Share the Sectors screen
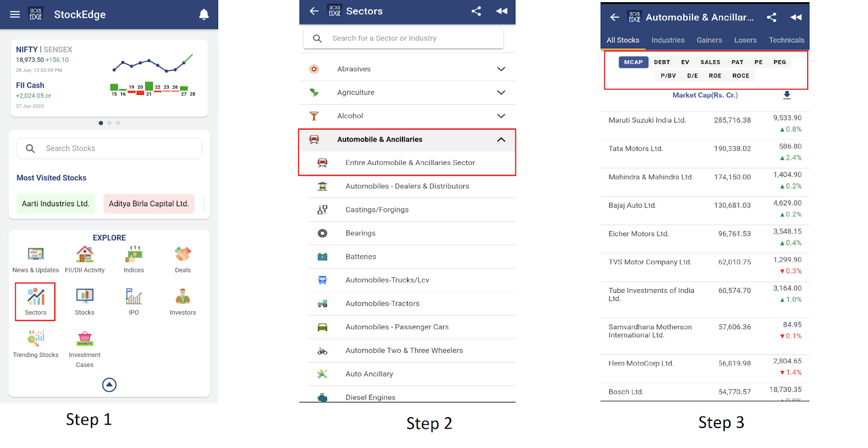The width and height of the screenshot is (868, 448). (476, 11)
